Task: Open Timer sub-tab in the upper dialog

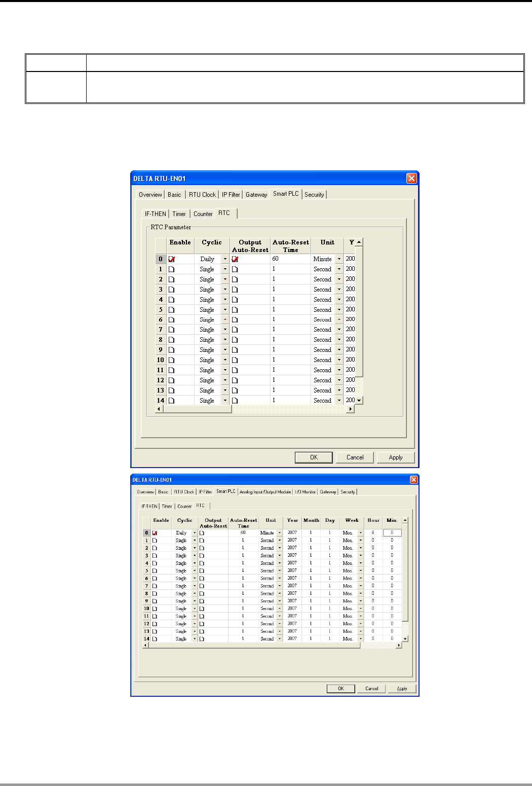Action: pyautogui.click(x=179, y=214)
